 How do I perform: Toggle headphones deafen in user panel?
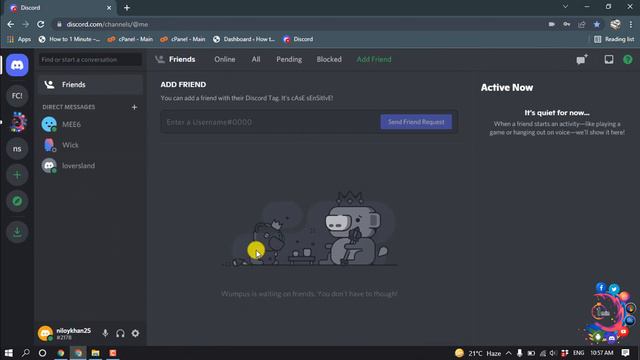tap(120, 333)
